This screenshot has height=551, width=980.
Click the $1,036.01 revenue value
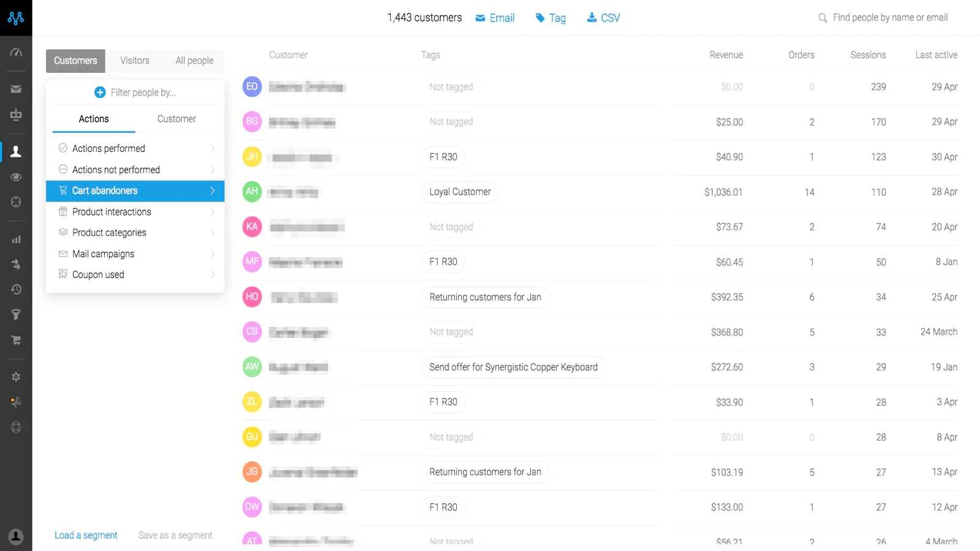723,192
